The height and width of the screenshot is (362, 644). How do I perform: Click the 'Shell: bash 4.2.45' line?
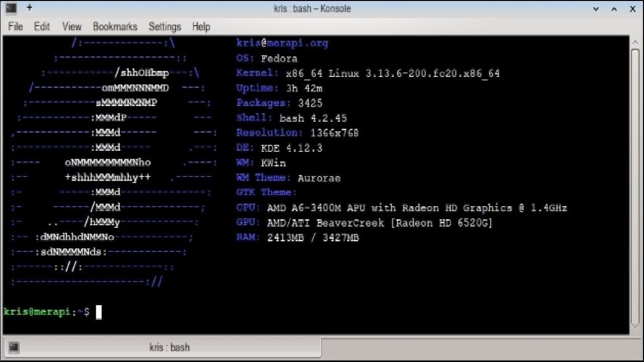(x=292, y=118)
